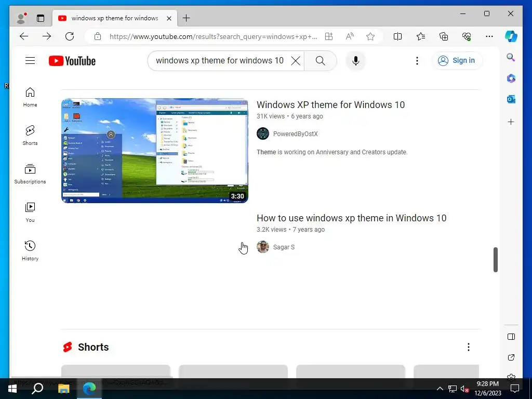
Task: Enter split screen view
Action: (x=397, y=36)
